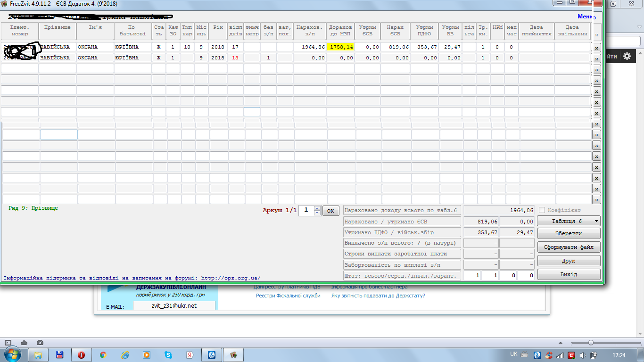Open the Реєстри Фіскальної служби link
Viewport: 644px width, 362px height.
tap(288, 296)
